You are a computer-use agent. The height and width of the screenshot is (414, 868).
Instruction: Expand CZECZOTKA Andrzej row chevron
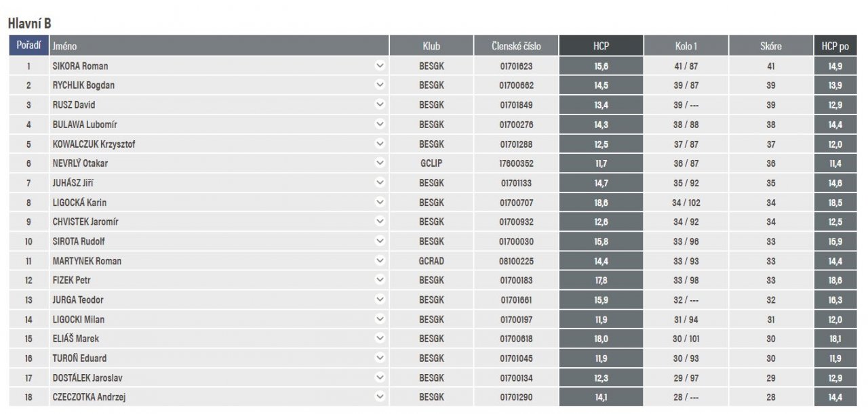[380, 397]
